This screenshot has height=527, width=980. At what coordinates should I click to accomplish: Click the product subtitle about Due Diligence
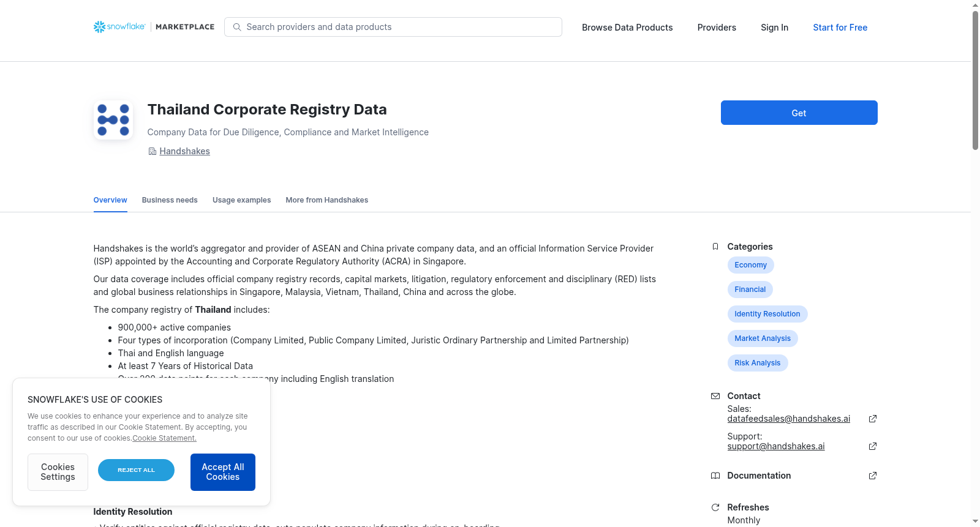288,132
